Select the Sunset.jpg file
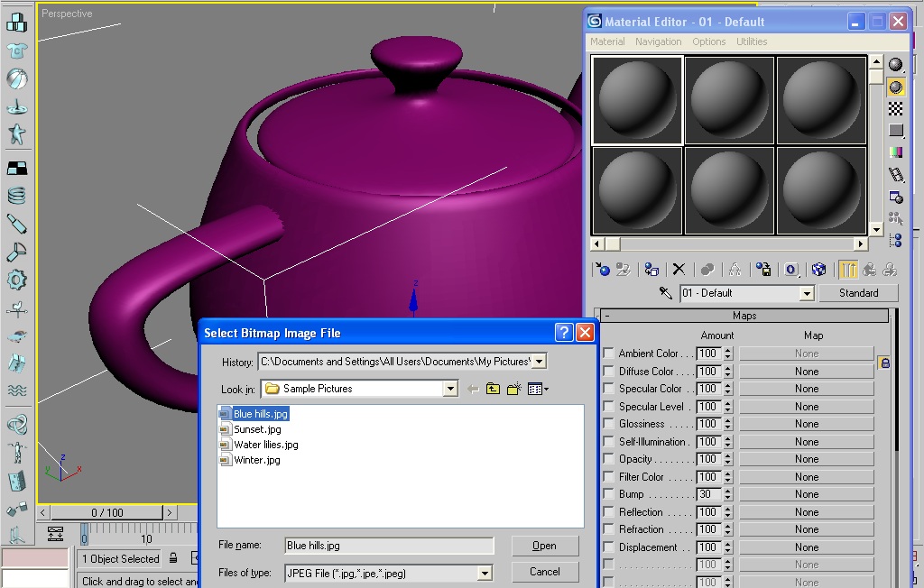This screenshot has height=588, width=924. tap(255, 430)
